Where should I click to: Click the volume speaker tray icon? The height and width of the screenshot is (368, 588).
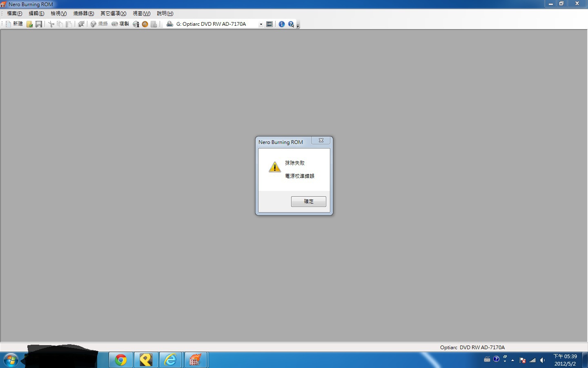point(542,360)
